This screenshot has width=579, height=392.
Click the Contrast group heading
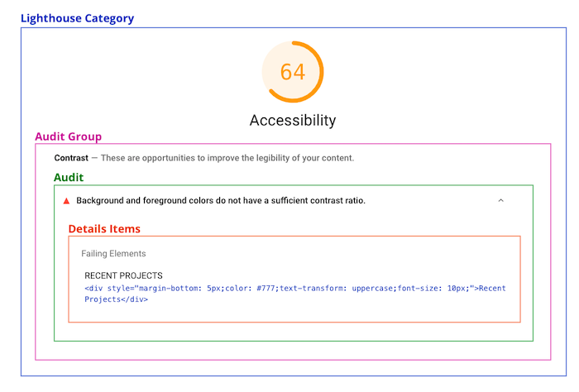click(71, 158)
